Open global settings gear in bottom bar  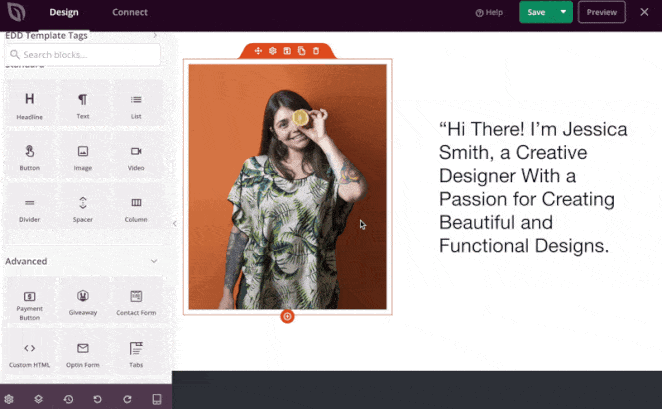(x=9, y=399)
